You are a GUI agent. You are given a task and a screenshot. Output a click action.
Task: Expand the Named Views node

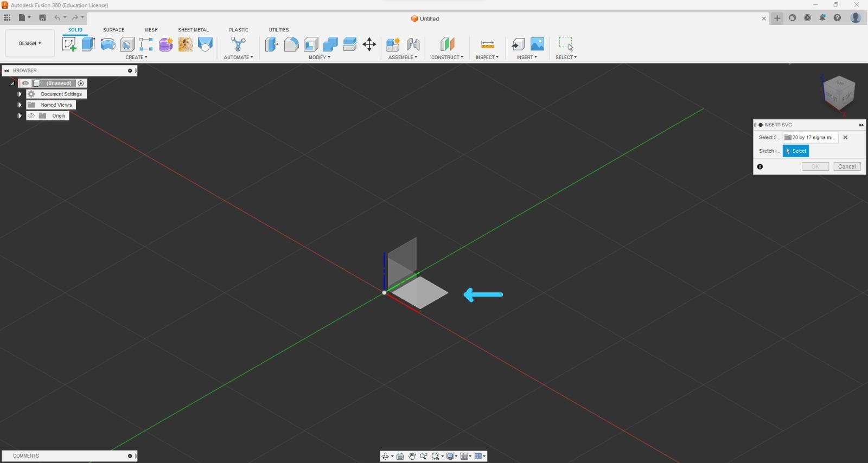pyautogui.click(x=20, y=105)
